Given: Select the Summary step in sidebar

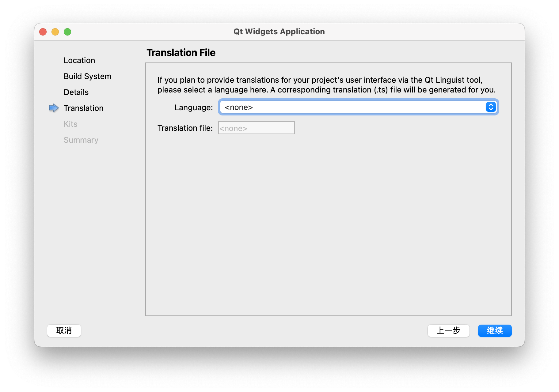Looking at the screenshot, I should coord(81,140).
